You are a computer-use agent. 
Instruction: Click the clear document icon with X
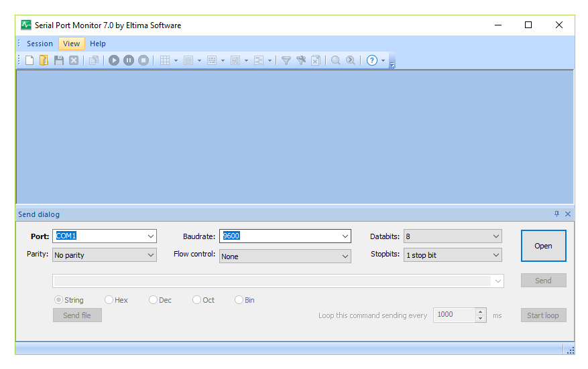click(x=316, y=60)
